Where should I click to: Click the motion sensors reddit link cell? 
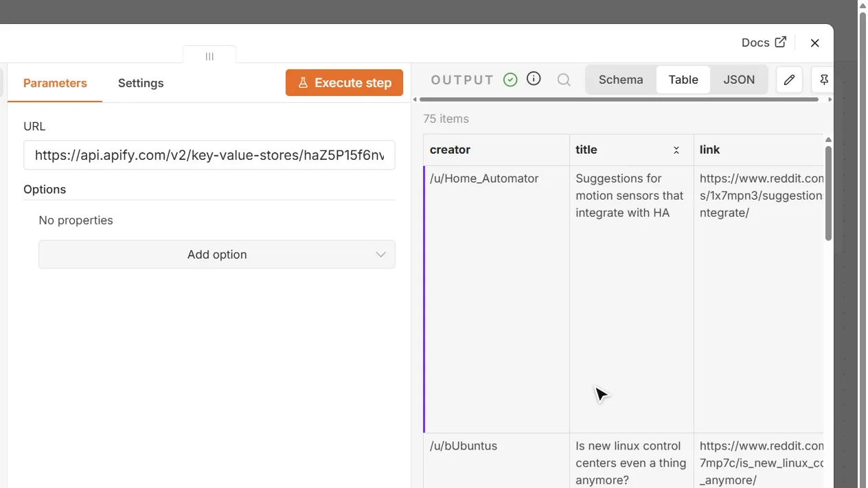[x=759, y=299]
